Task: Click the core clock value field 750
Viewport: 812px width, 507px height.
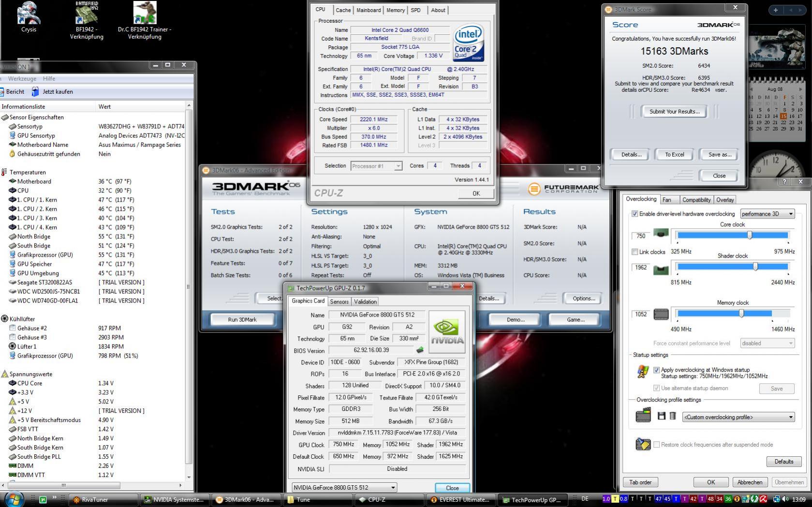Action: (641, 236)
